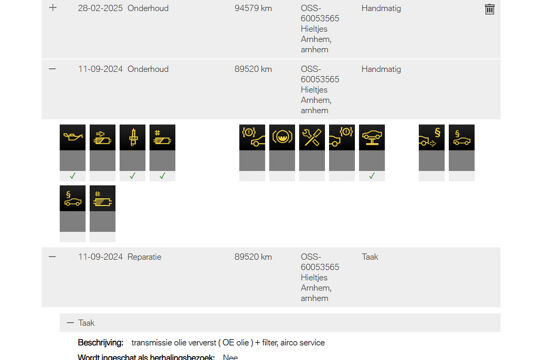
Task: Click the front brake wear car icon
Action: [252, 137]
